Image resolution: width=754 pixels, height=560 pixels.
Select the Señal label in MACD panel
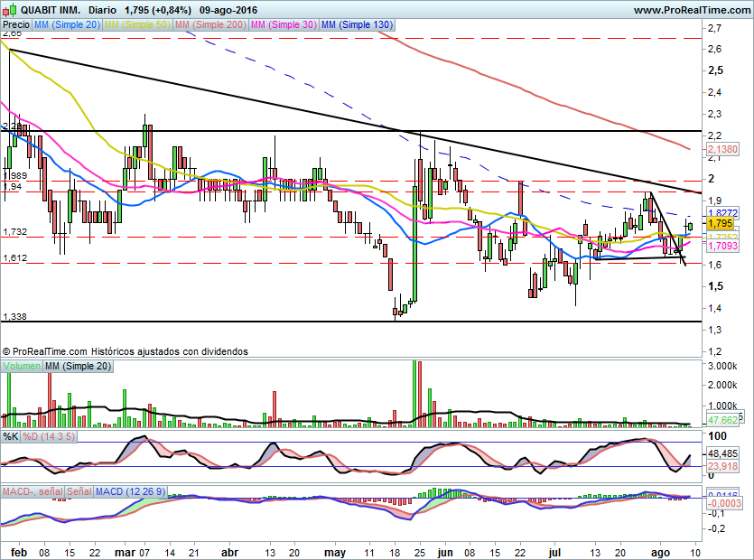(79, 491)
